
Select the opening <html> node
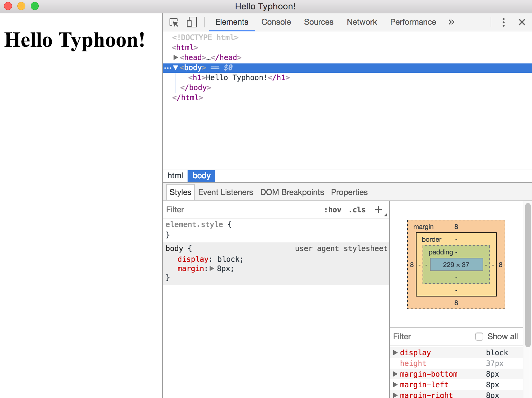coord(185,47)
